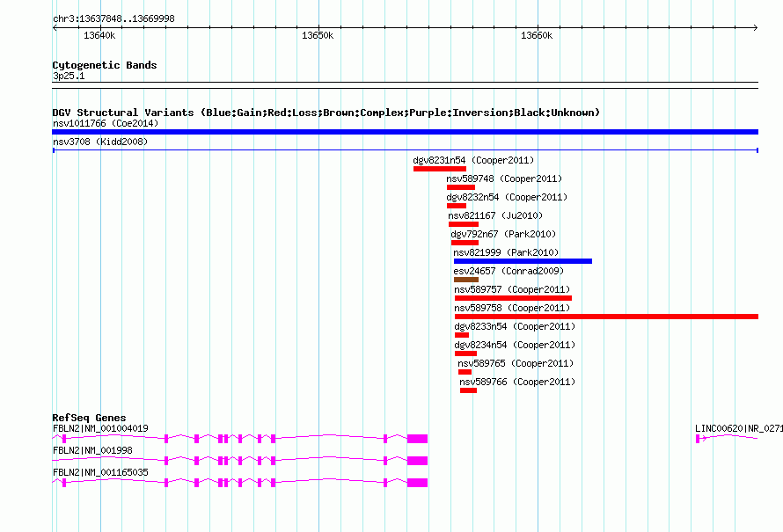Select the 3p25.1 cytogenetic band label

(69, 76)
